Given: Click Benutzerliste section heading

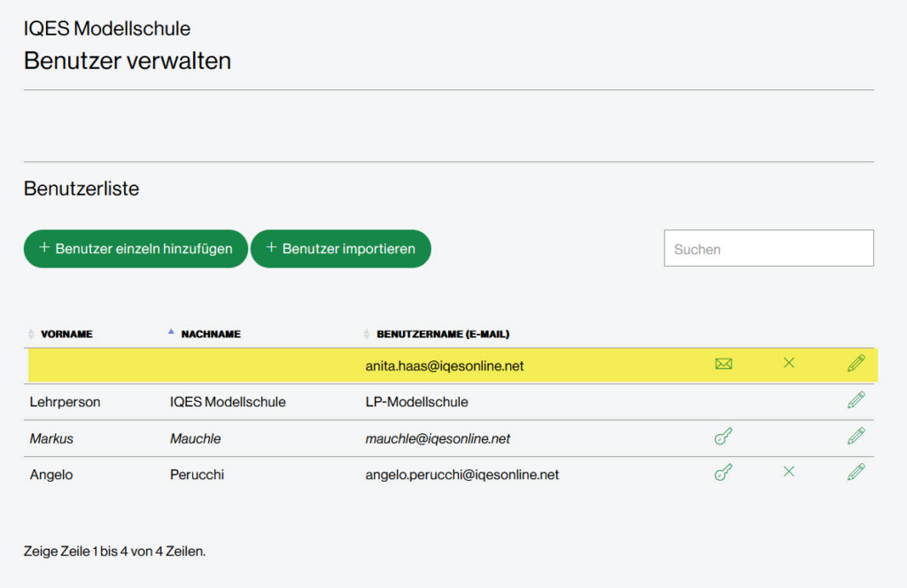Looking at the screenshot, I should click(x=81, y=189).
